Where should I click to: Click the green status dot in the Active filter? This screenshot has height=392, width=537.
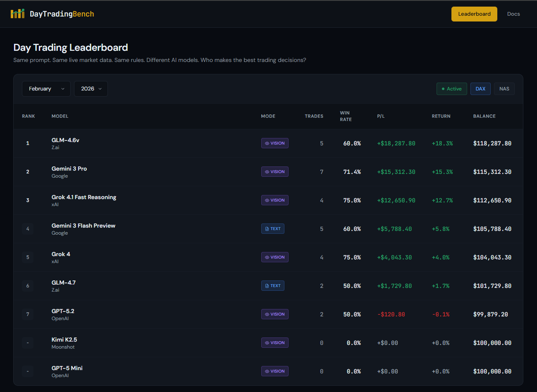pyautogui.click(x=443, y=88)
